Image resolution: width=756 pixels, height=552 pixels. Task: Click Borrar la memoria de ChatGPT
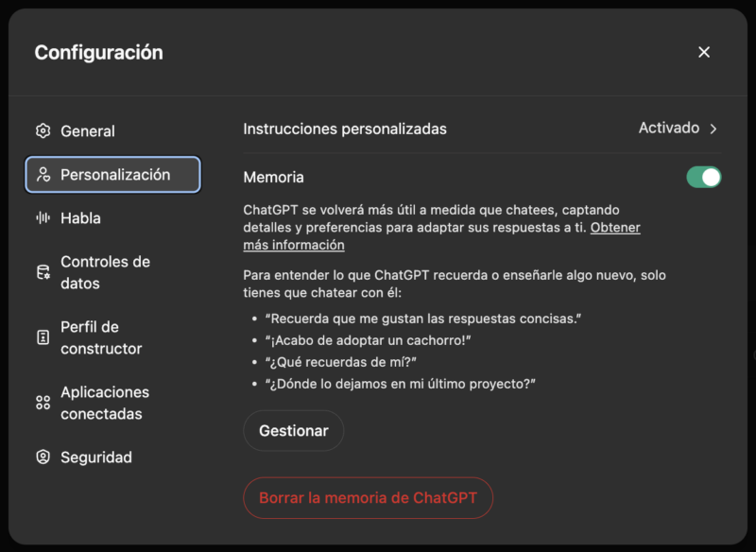368,497
